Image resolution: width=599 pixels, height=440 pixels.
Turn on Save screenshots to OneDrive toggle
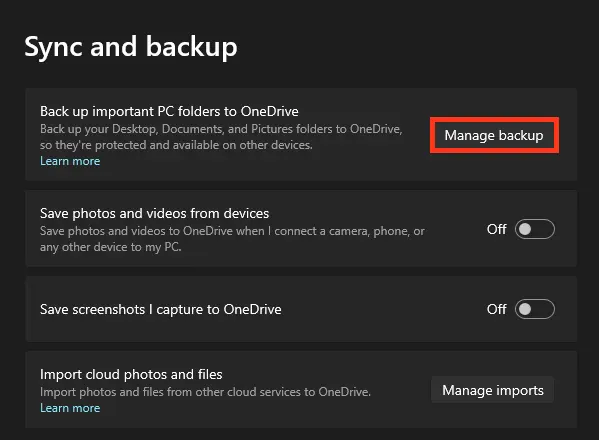(534, 309)
